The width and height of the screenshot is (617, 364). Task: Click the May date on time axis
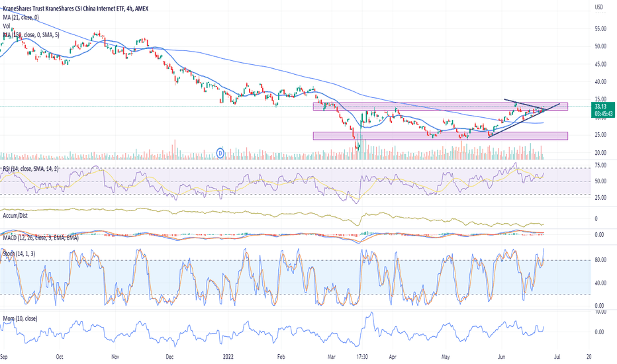(x=446, y=357)
